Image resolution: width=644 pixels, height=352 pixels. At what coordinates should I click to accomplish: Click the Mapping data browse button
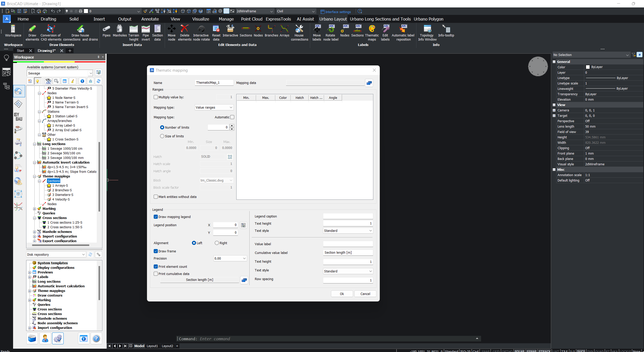tap(369, 83)
